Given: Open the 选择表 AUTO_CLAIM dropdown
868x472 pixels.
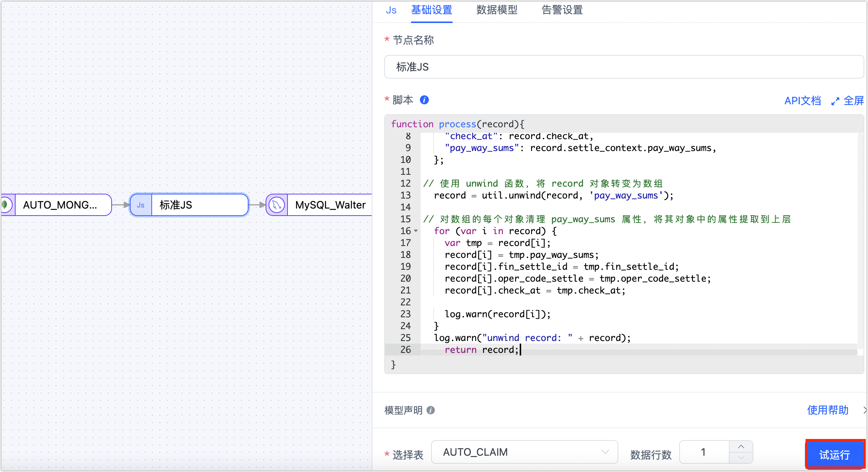Looking at the screenshot, I should [524, 452].
